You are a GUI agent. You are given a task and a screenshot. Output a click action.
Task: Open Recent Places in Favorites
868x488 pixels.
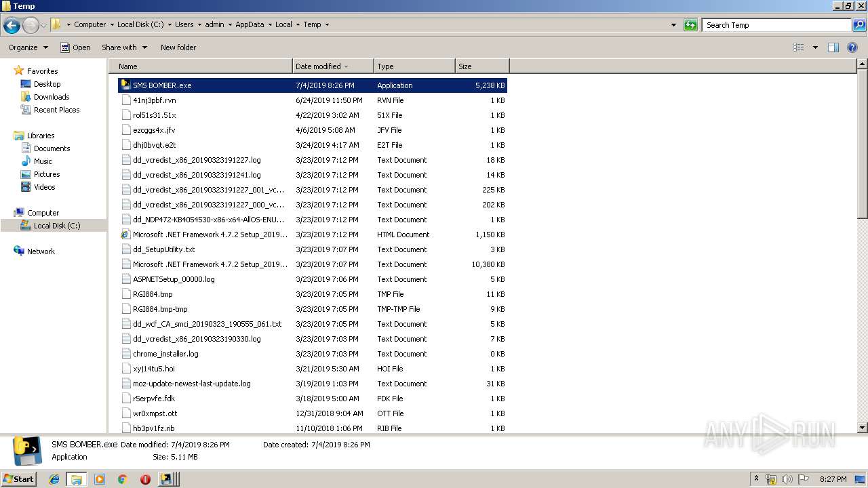point(56,110)
